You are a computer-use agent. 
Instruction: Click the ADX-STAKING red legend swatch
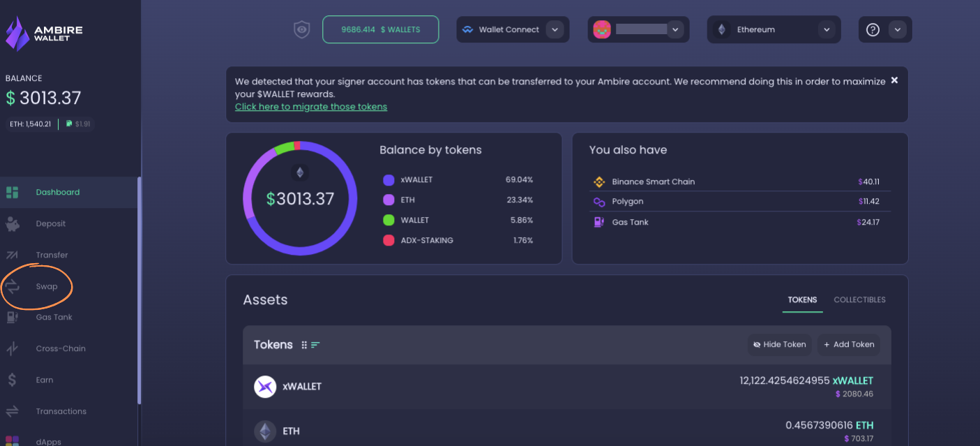(x=389, y=240)
